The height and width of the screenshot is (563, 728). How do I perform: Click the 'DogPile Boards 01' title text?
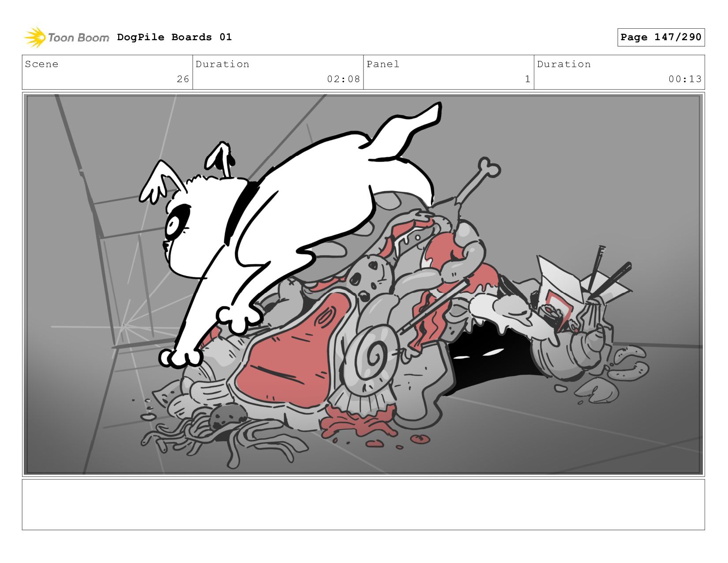click(x=174, y=37)
